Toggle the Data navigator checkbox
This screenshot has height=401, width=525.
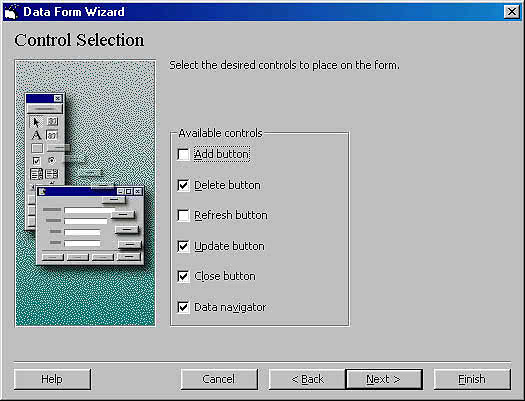[183, 307]
